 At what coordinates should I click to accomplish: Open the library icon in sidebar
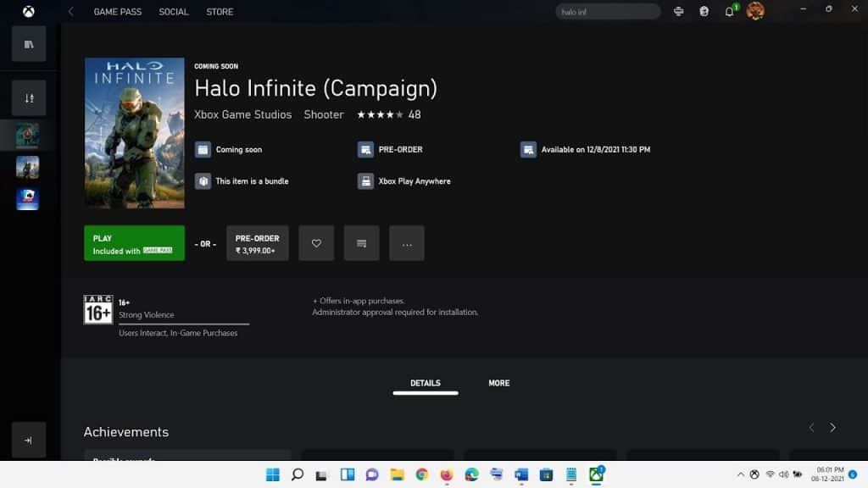click(29, 44)
